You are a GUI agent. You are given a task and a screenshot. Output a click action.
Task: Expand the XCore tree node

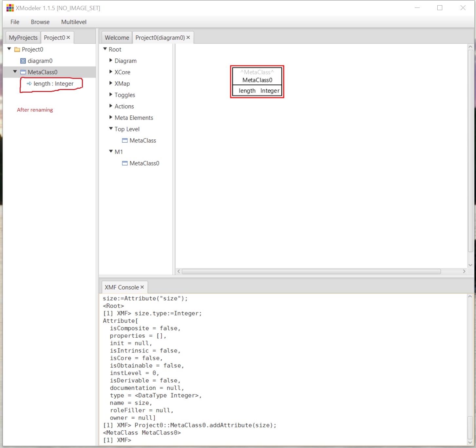click(110, 72)
